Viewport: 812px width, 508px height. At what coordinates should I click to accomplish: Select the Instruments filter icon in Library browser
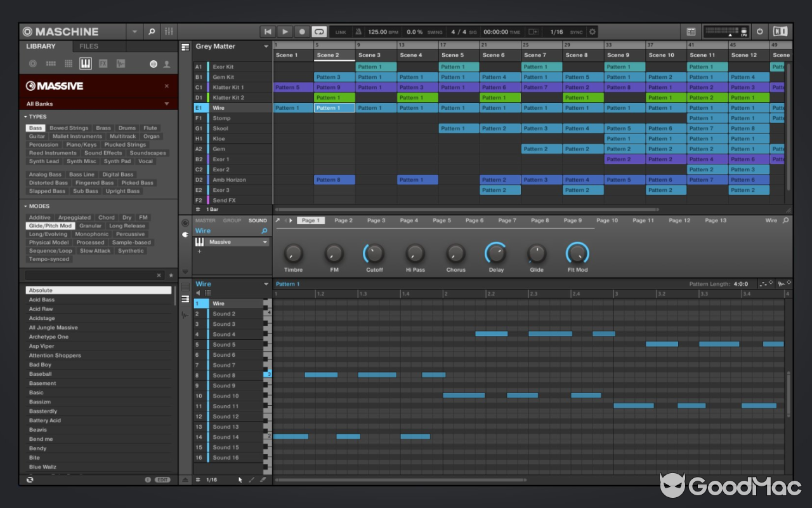(x=86, y=63)
